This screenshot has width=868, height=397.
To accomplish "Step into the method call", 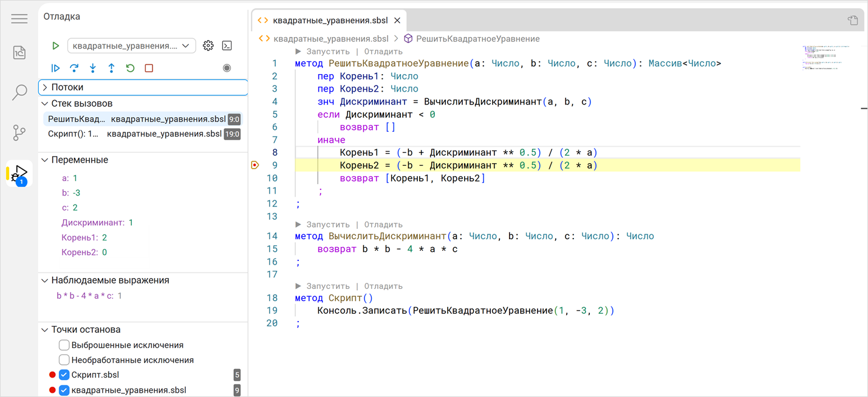I will (x=93, y=68).
